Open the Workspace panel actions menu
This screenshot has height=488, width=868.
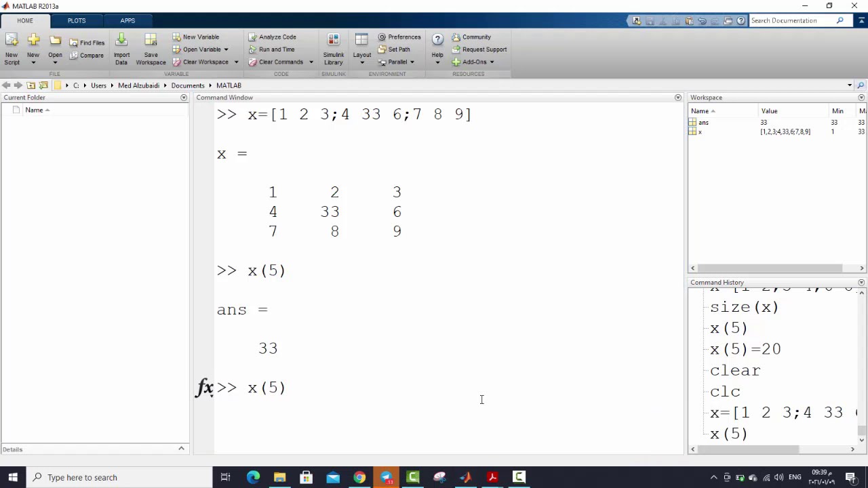[862, 98]
